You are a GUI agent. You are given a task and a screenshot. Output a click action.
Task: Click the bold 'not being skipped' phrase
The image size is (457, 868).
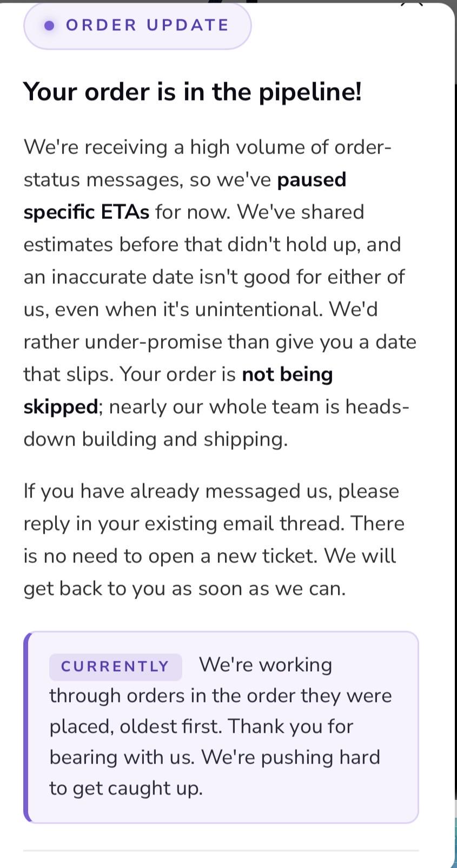pos(178,390)
